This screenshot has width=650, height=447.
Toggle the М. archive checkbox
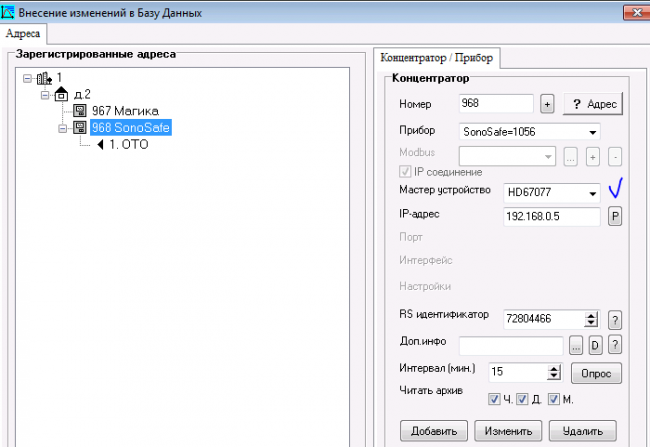tap(553, 400)
